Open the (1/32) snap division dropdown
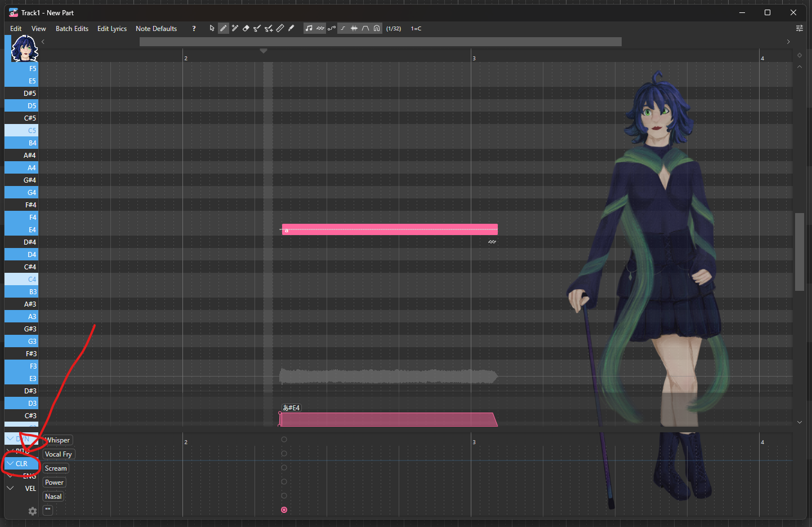 [x=394, y=28]
